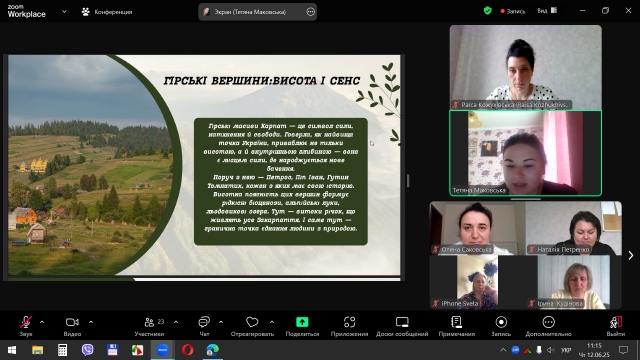Click the green shield encryption icon
The image size is (640, 360).
click(x=487, y=11)
